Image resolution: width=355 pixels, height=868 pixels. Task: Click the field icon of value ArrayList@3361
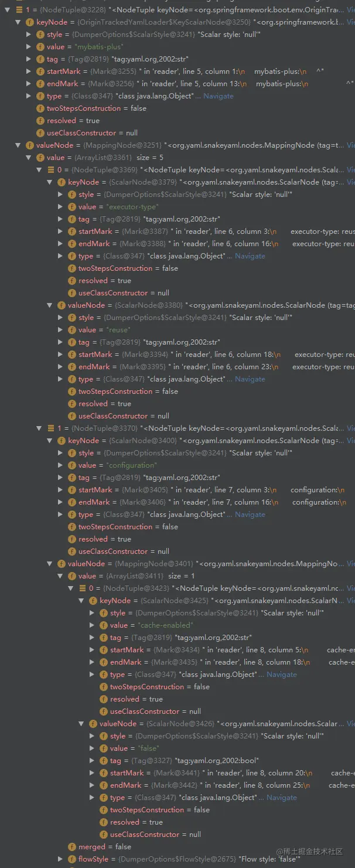40,158
